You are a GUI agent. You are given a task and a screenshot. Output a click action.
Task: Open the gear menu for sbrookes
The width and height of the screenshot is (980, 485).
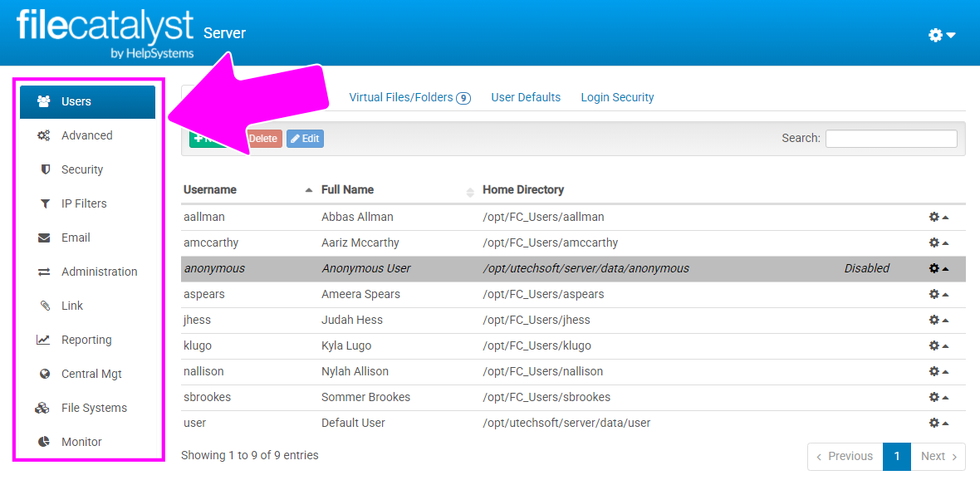click(x=938, y=397)
